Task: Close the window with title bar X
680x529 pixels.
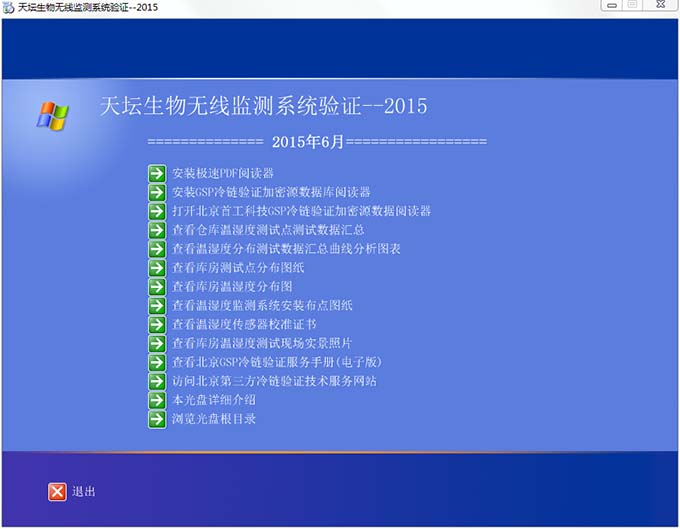Action: tap(660, 5)
